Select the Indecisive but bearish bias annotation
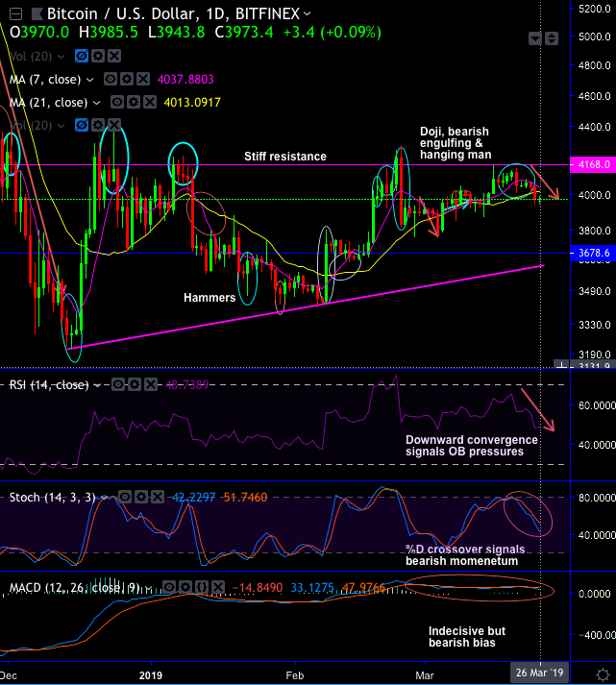 [x=467, y=637]
